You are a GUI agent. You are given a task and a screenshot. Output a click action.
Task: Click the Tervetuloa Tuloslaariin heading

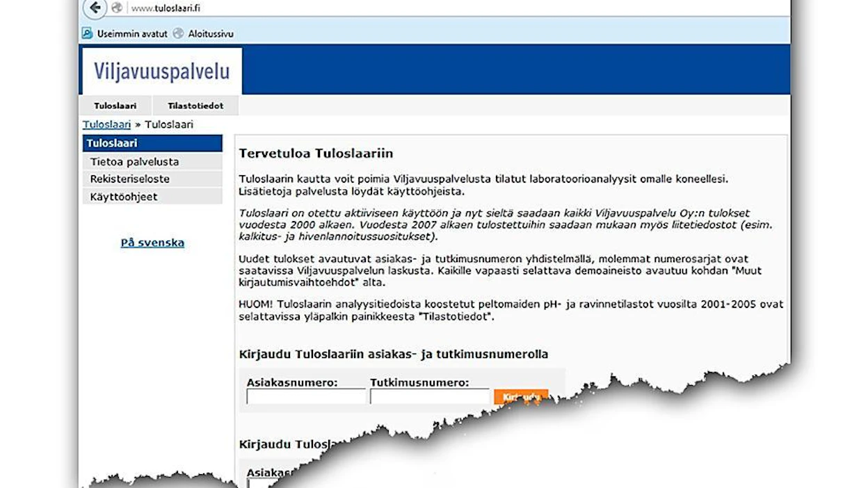click(316, 153)
